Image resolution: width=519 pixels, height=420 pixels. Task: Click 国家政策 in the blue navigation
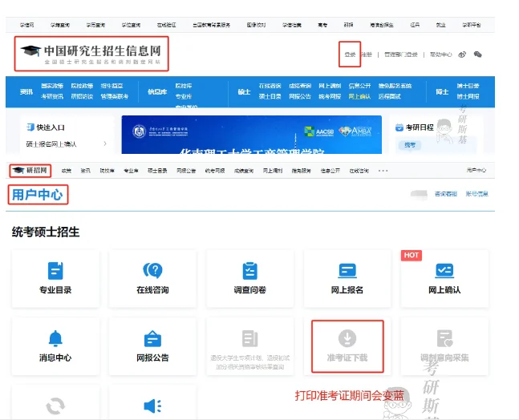tap(52, 86)
